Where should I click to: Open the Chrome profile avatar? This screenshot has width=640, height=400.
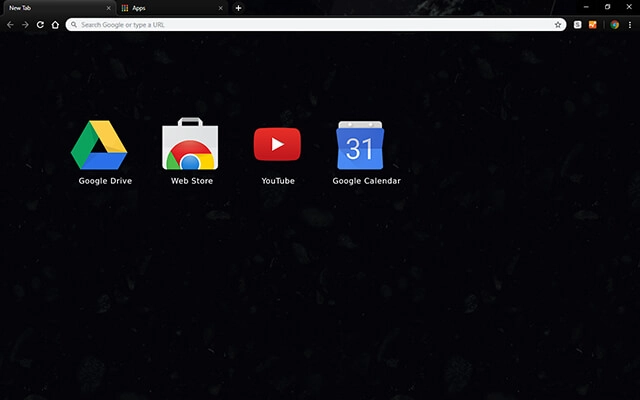pyautogui.click(x=615, y=25)
